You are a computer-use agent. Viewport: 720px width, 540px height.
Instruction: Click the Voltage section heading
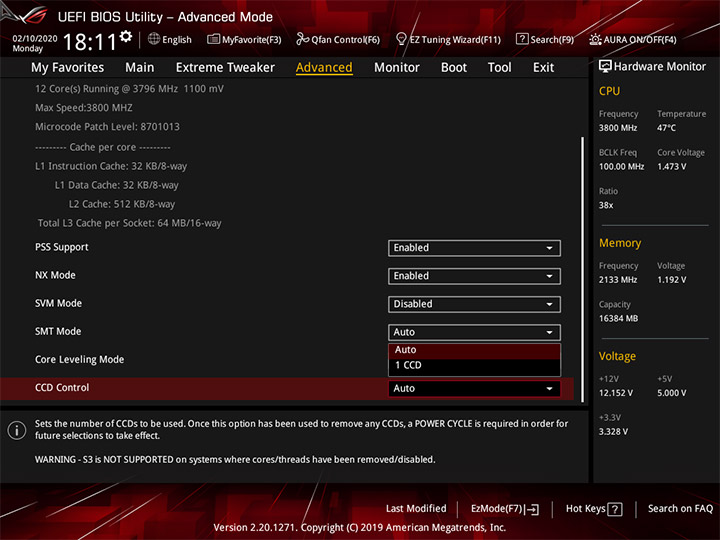tap(617, 356)
